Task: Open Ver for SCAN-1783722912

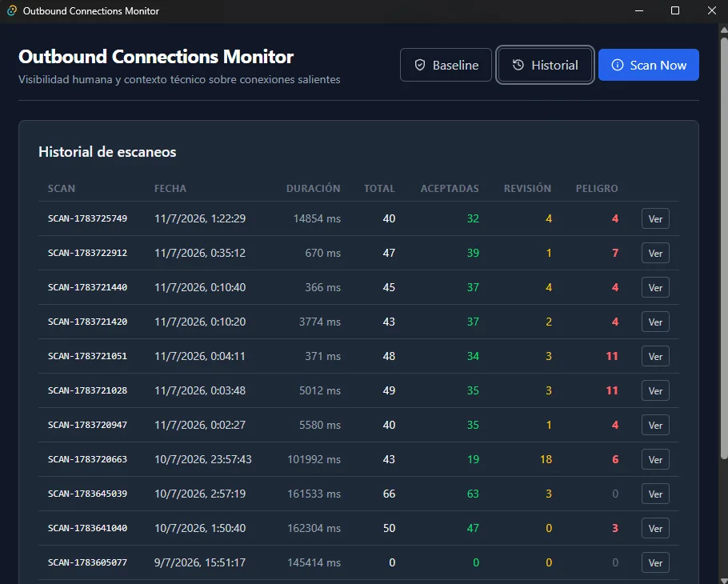Action: [655, 253]
